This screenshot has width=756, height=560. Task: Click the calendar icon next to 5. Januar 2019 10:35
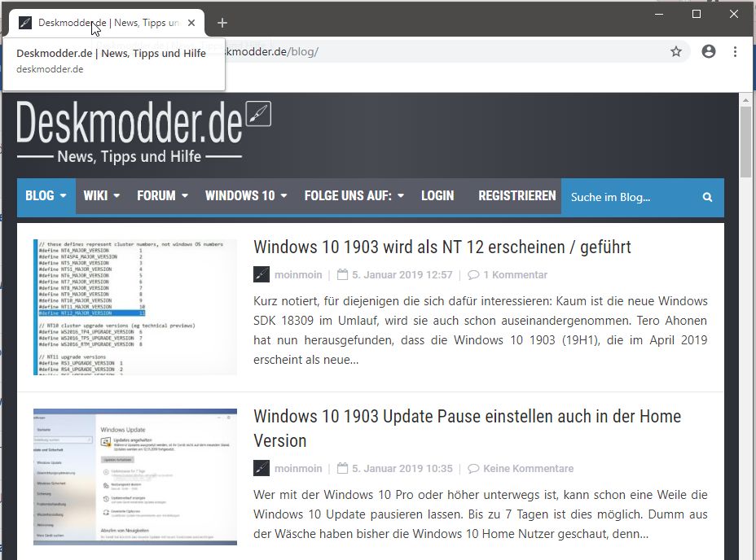click(342, 469)
